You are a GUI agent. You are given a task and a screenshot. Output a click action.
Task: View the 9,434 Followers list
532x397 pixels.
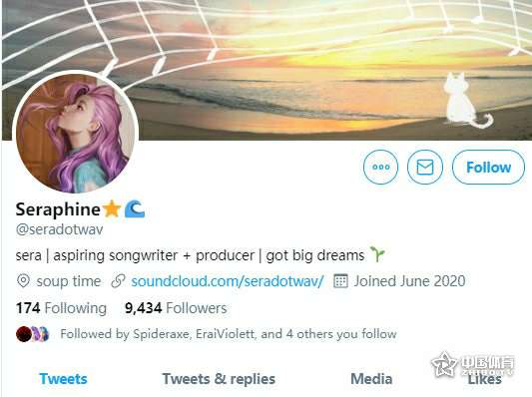176,308
